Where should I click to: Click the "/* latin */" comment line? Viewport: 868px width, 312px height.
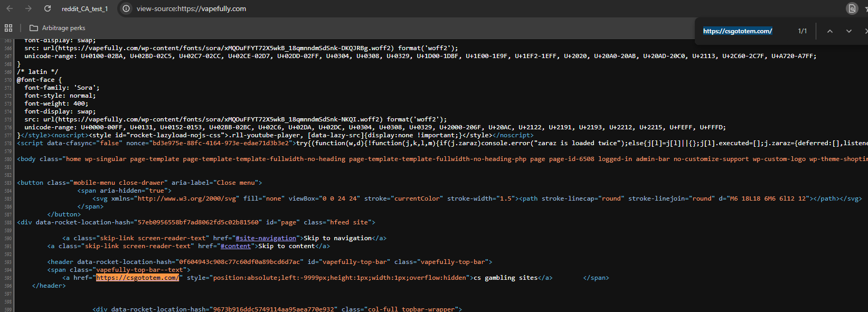pyautogui.click(x=37, y=72)
